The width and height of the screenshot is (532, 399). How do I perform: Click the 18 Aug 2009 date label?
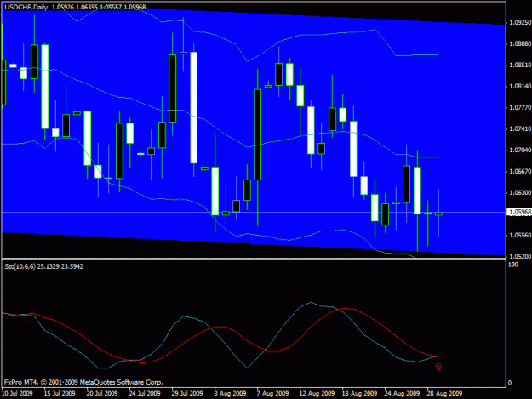coord(359,393)
